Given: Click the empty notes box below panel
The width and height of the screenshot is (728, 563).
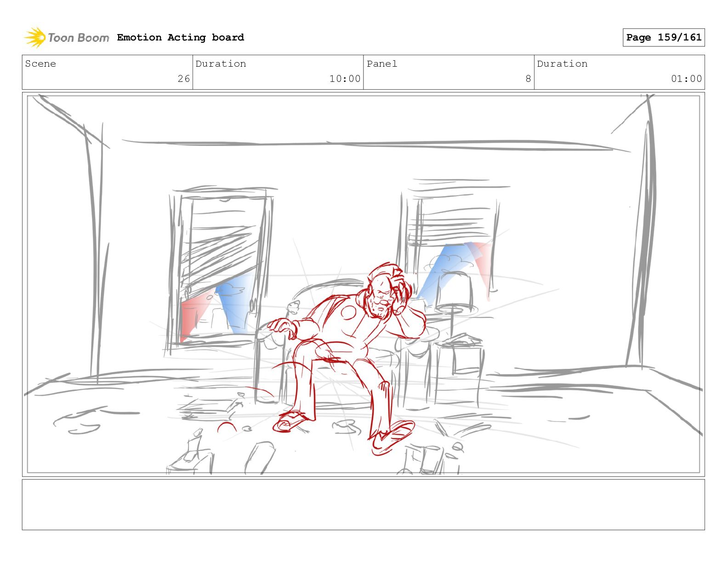Looking at the screenshot, I should click(363, 505).
